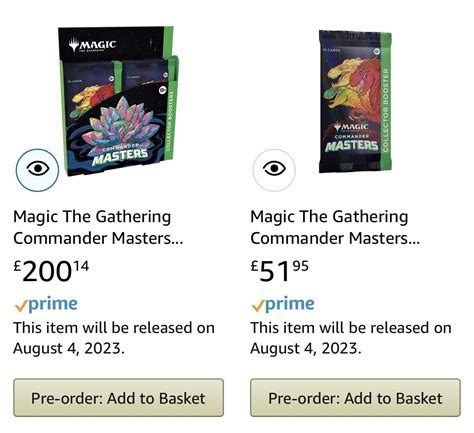Click the Prime badge under the £200.14 price

(46, 304)
